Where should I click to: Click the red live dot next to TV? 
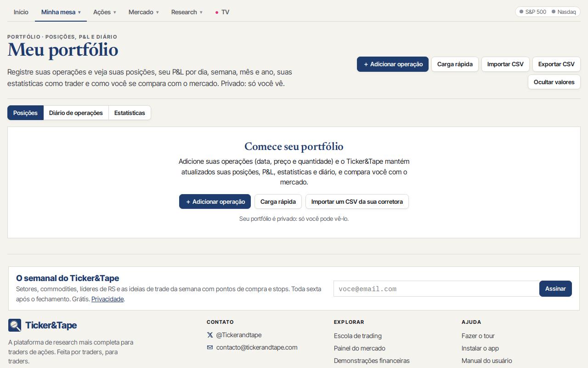(217, 12)
